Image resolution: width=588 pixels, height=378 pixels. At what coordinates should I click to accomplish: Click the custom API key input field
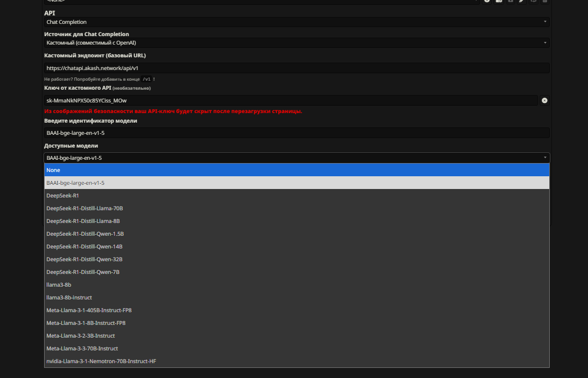pos(291,100)
